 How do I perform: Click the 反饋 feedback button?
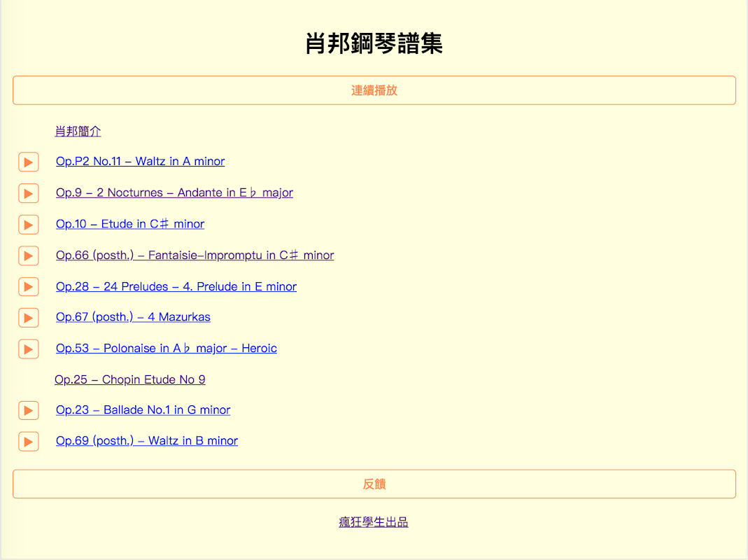click(x=374, y=484)
